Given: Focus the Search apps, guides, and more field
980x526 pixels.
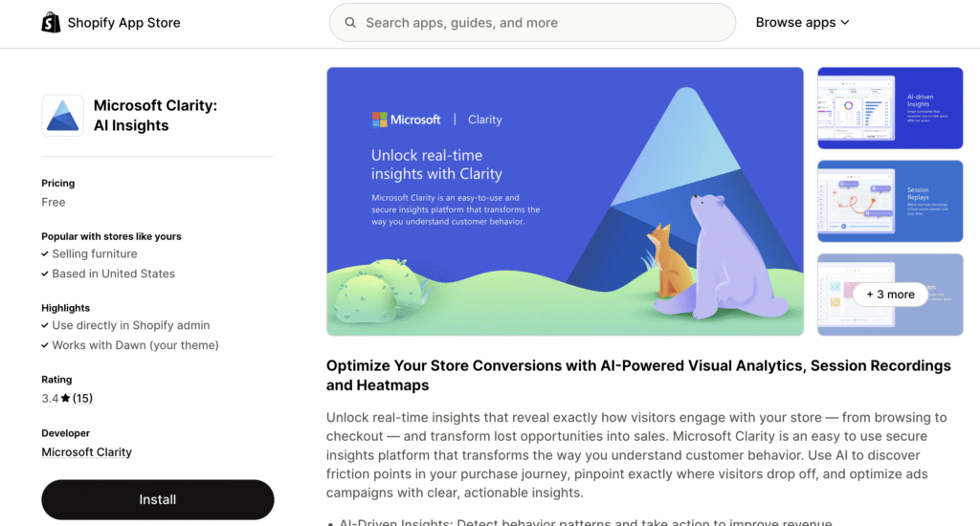Looking at the screenshot, I should (x=532, y=23).
